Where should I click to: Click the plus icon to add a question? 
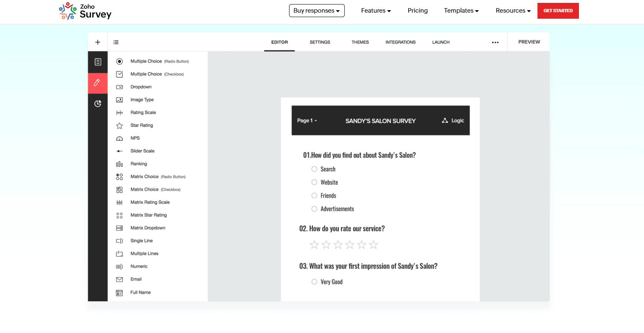(x=98, y=42)
